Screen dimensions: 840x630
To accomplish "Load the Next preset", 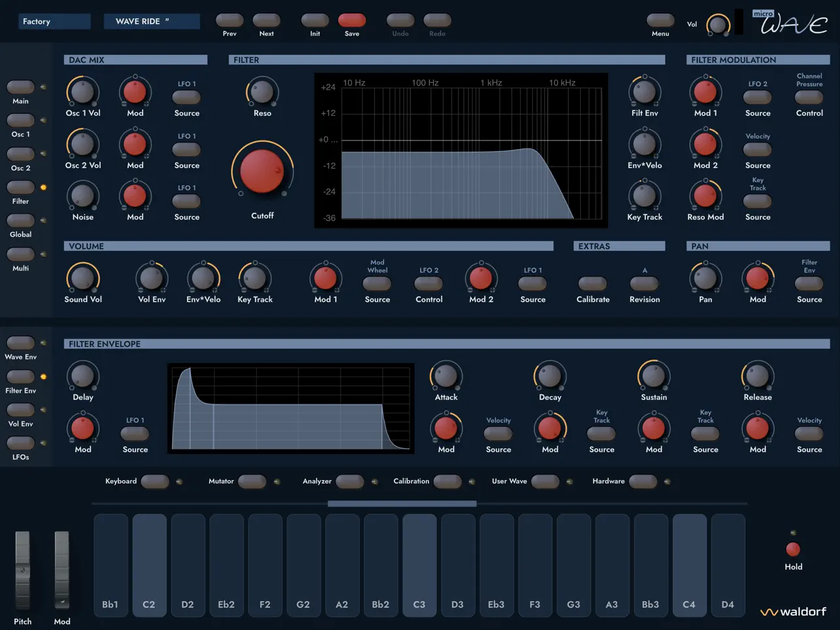I will pyautogui.click(x=267, y=20).
